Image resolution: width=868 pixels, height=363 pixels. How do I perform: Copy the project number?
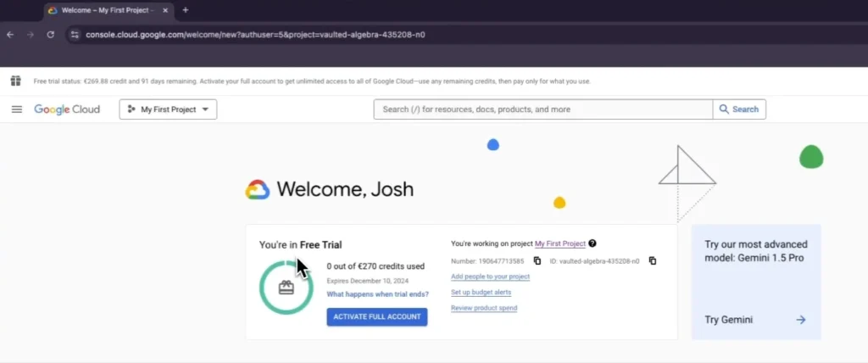537,261
